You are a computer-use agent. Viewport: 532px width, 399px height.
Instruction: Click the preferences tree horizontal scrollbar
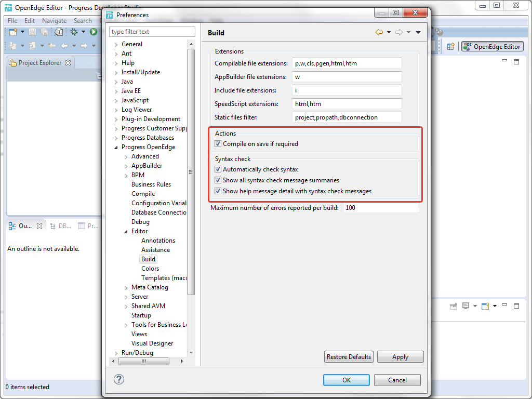144,362
